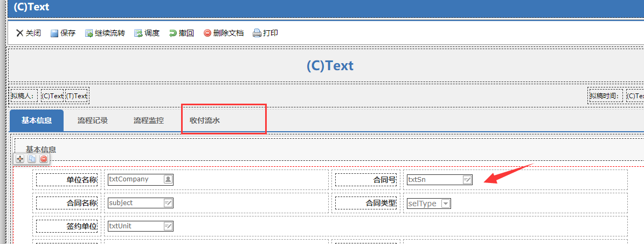The width and height of the screenshot is (644, 244).
Task: Switch to the 基本信息 tab
Action: pyautogui.click(x=37, y=120)
